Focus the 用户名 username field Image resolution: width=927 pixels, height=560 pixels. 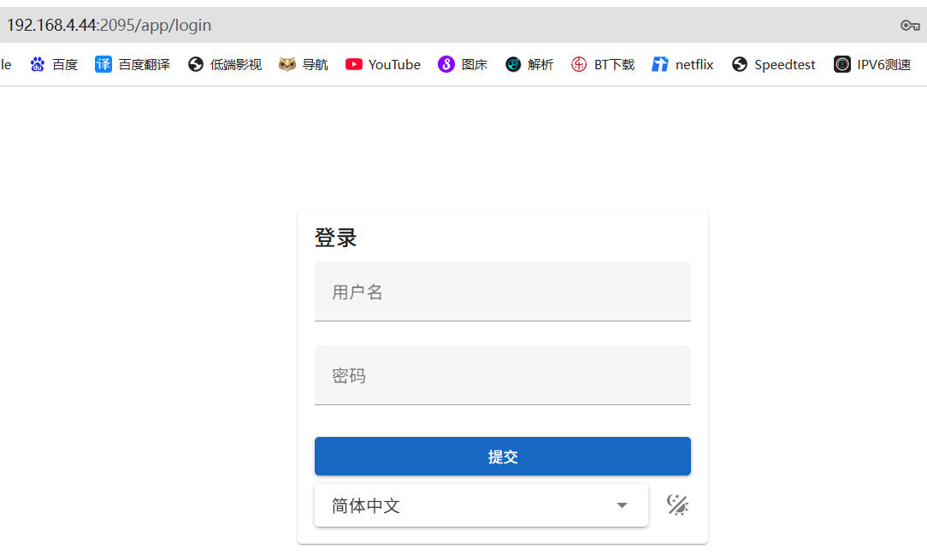tap(502, 292)
